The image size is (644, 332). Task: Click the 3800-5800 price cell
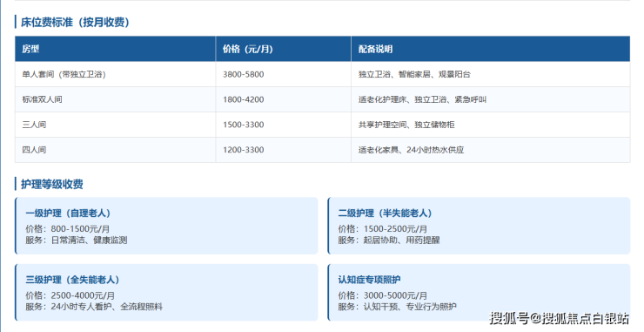pos(284,74)
